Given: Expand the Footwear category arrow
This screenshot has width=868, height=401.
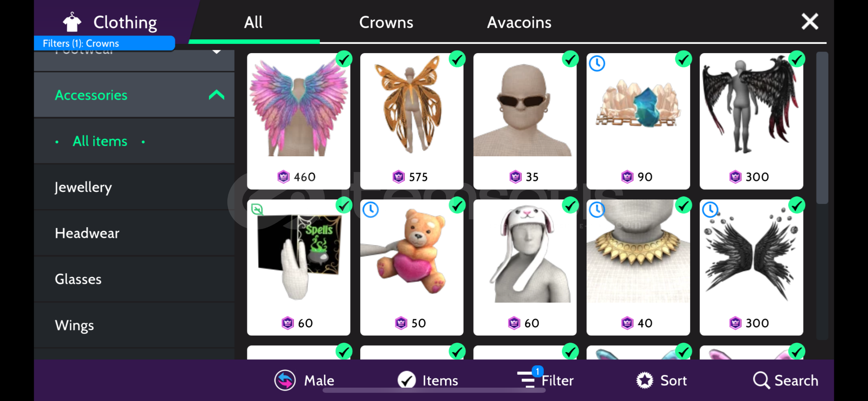Looking at the screenshot, I should tap(217, 52).
